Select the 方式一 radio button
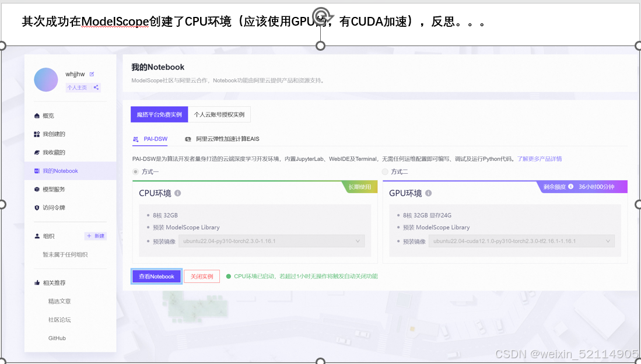This screenshot has width=641, height=364. (x=135, y=171)
